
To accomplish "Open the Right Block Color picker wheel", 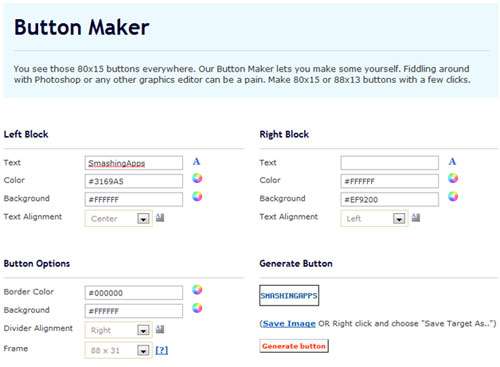I will click(453, 178).
